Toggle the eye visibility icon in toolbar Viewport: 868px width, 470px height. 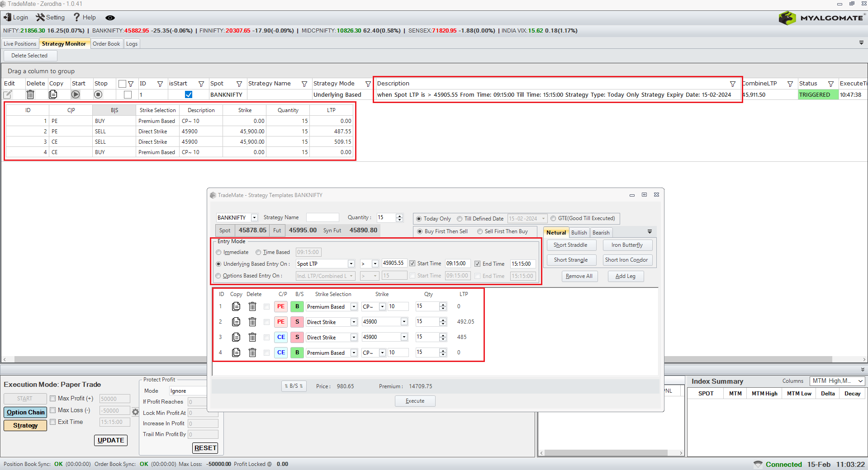point(110,18)
